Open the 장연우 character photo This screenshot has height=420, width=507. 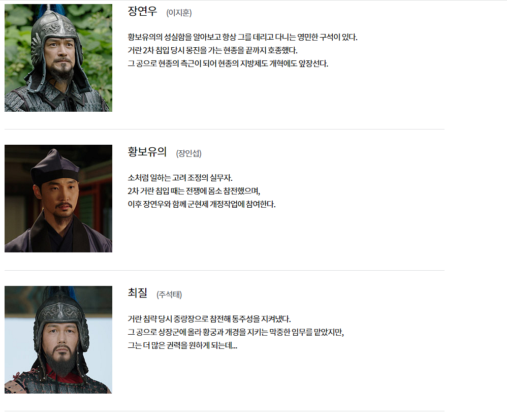(x=58, y=58)
